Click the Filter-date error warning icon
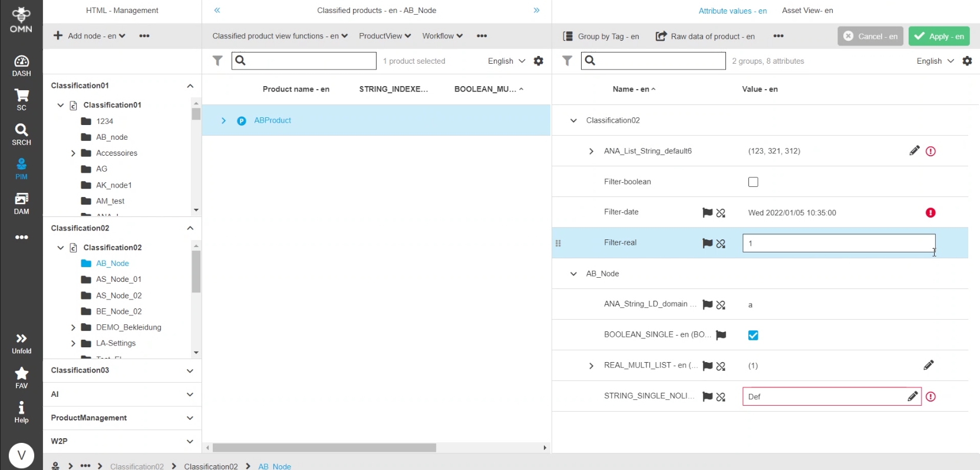 [x=930, y=213]
